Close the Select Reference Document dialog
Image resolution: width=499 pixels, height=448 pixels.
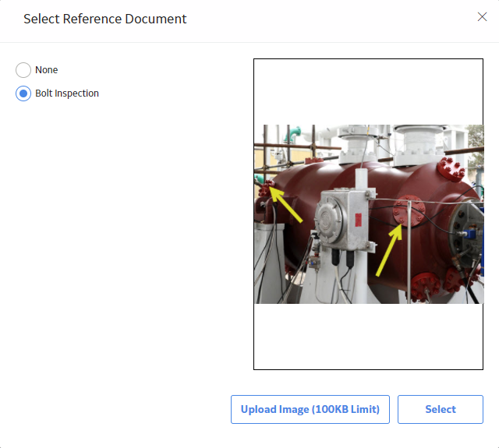482,17
